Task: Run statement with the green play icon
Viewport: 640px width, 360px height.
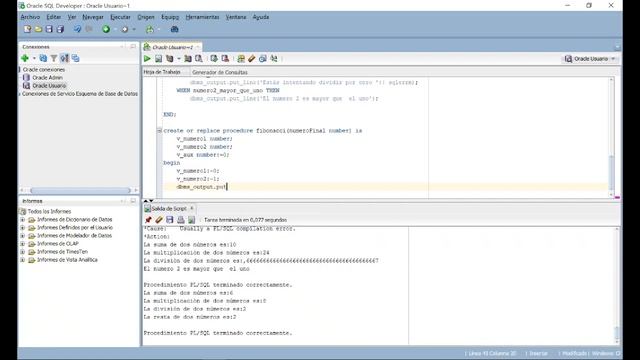Action: pyautogui.click(x=147, y=59)
